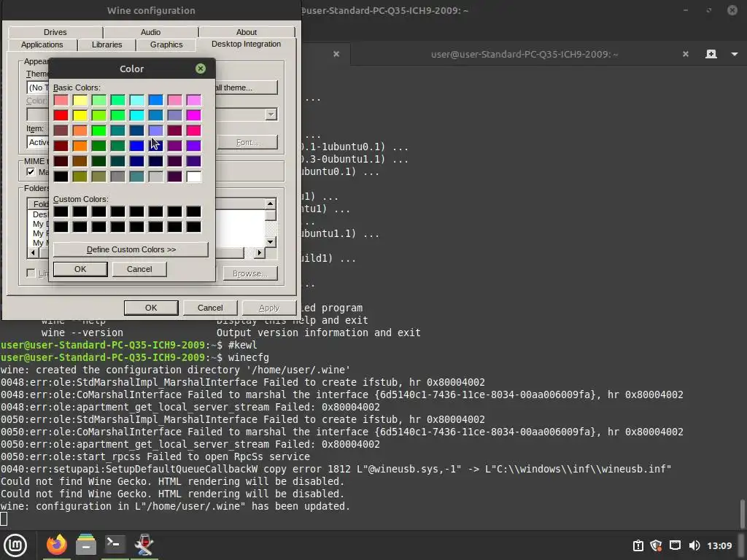This screenshot has width=747, height=560.
Task: Click OK in Wine configuration window
Action: pos(151,308)
